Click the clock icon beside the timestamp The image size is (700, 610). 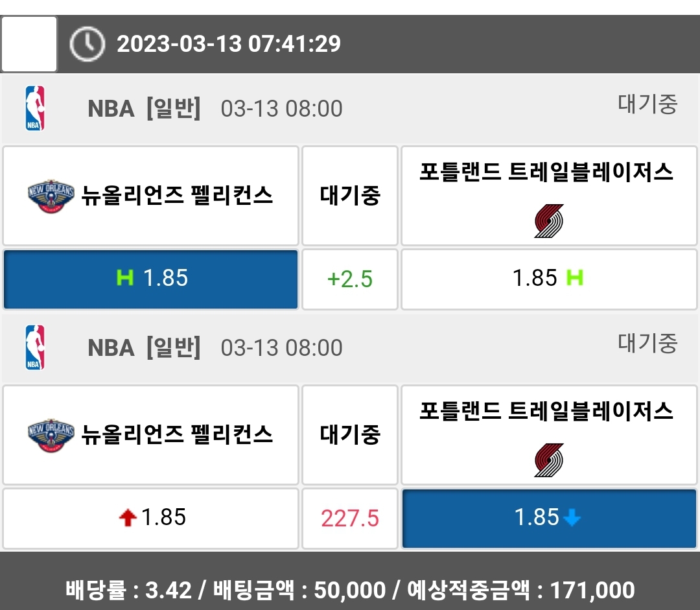pyautogui.click(x=87, y=44)
